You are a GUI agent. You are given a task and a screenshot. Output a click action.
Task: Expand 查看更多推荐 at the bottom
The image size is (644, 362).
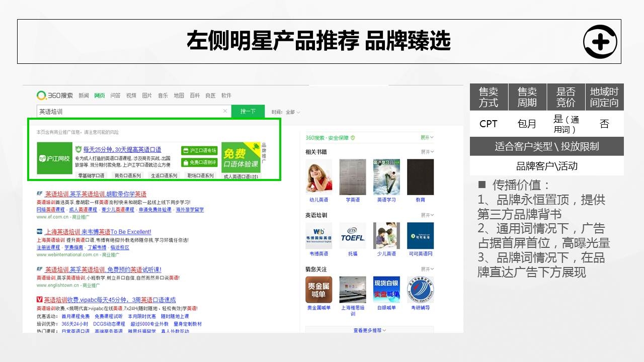click(369, 330)
